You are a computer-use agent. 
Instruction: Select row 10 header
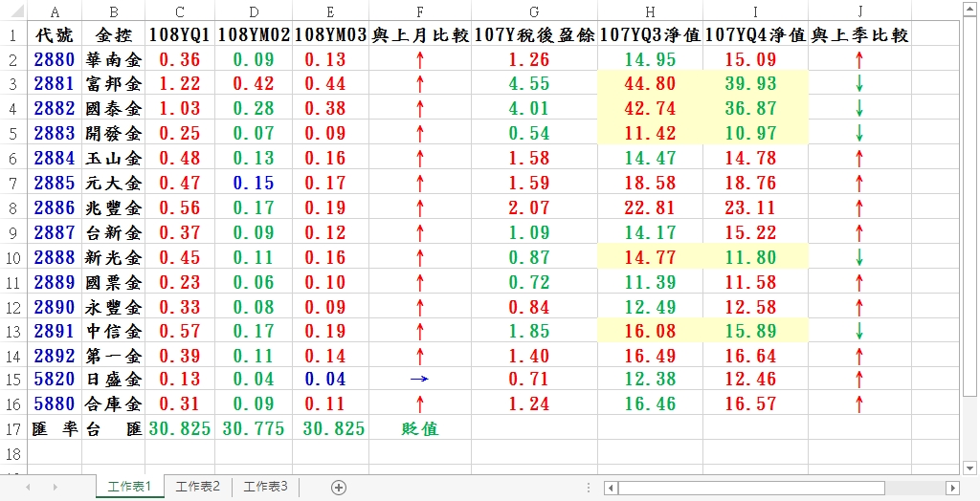pyautogui.click(x=13, y=257)
